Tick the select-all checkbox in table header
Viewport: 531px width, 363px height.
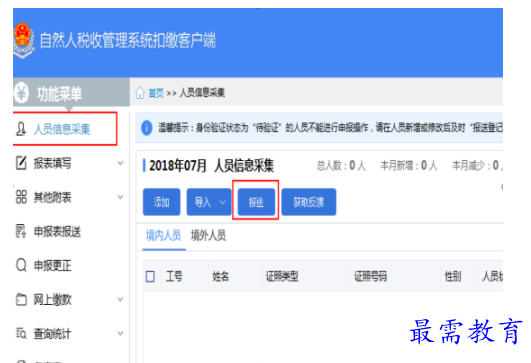click(150, 276)
